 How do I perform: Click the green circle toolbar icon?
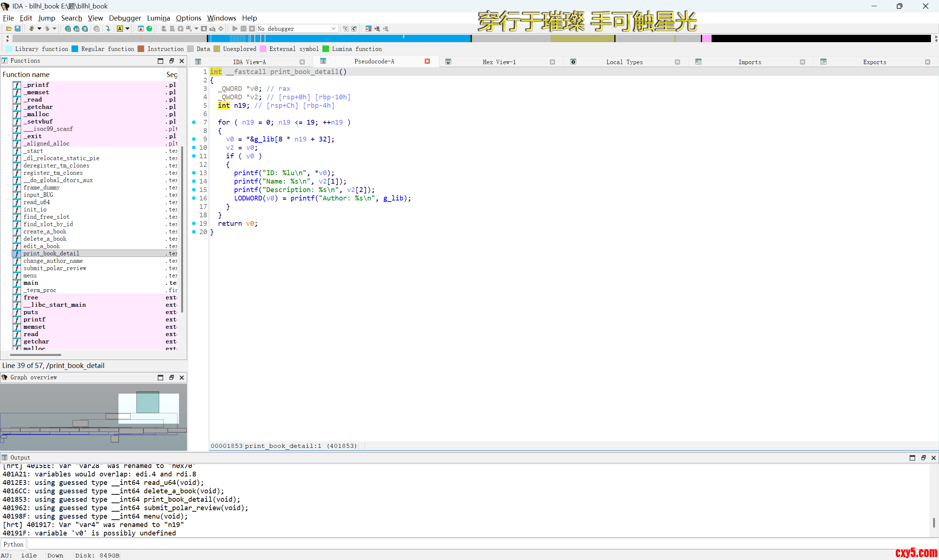[x=150, y=29]
